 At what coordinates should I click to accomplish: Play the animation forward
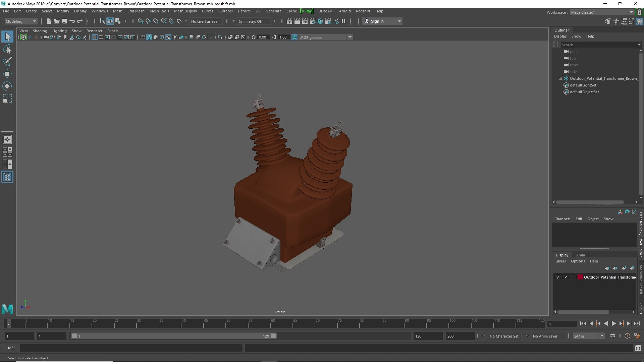(x=613, y=323)
